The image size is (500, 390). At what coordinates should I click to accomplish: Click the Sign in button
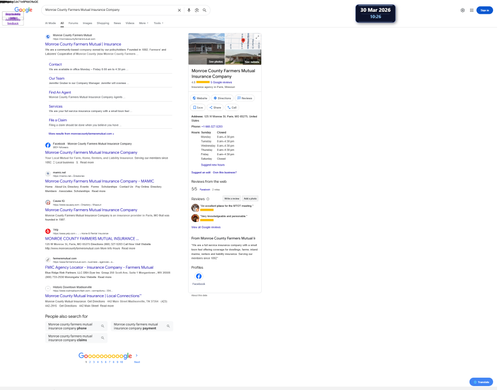(484, 10)
